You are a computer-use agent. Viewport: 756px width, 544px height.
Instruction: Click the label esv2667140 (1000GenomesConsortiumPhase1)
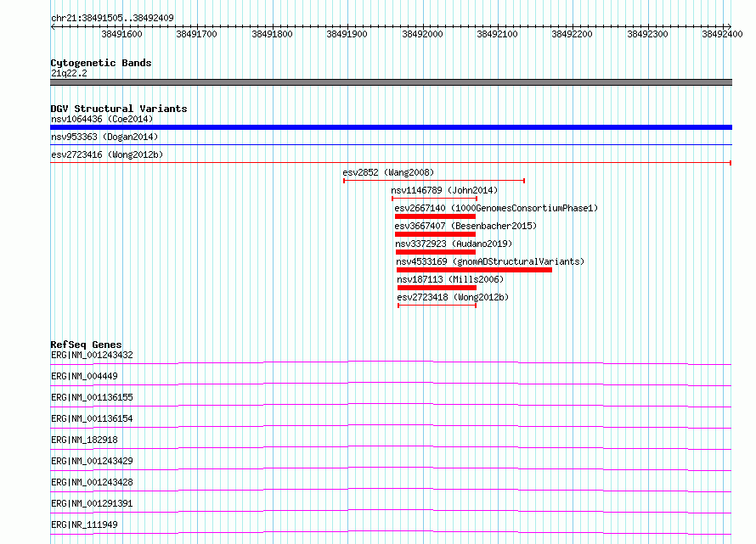click(x=496, y=208)
